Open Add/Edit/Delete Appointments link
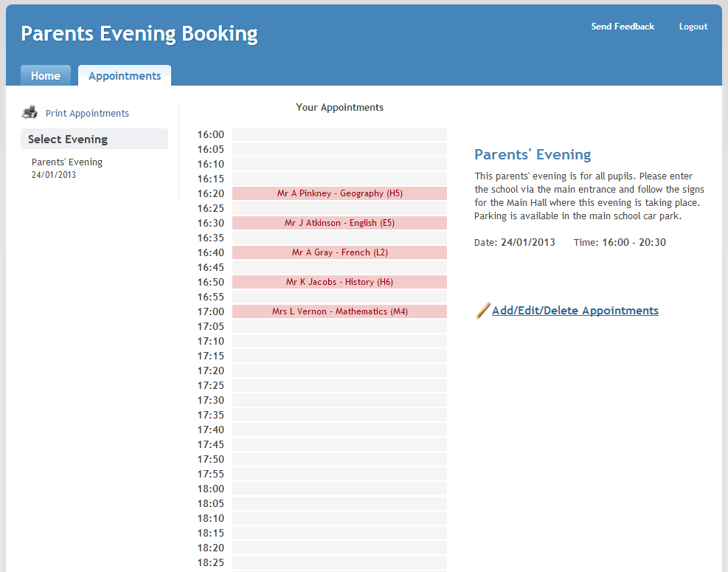This screenshot has width=728, height=572. (x=575, y=311)
